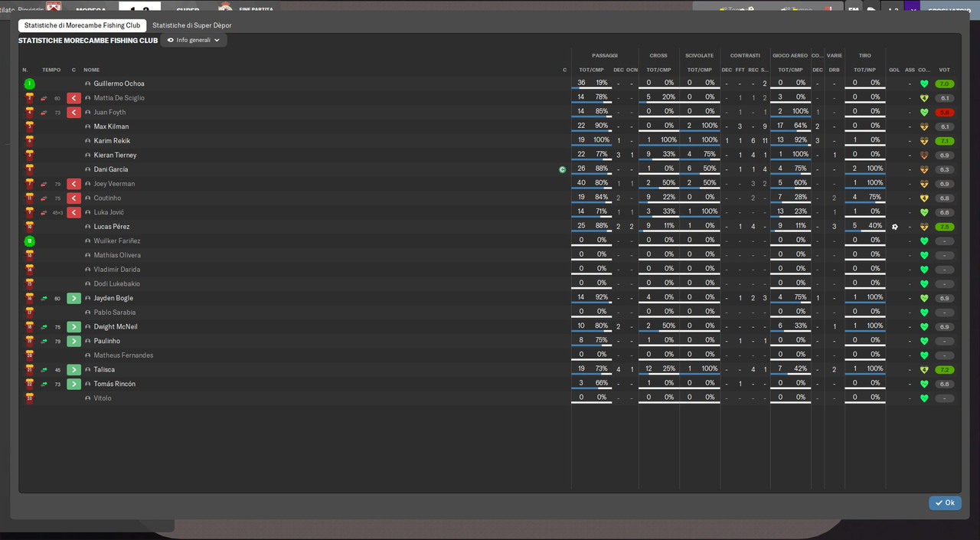
Task: Click Max Kilman's passing completion bar
Action: (591, 132)
